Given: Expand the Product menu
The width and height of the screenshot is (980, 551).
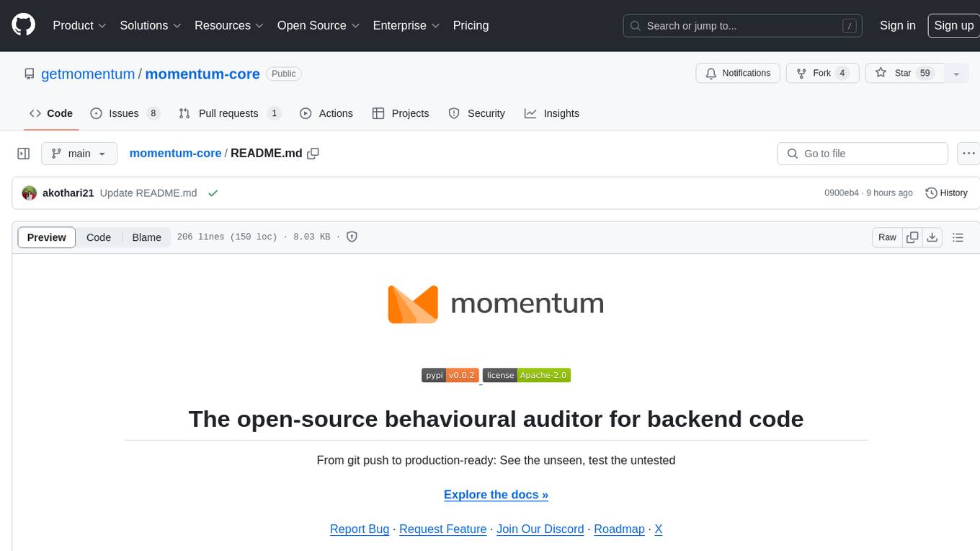Looking at the screenshot, I should (79, 25).
